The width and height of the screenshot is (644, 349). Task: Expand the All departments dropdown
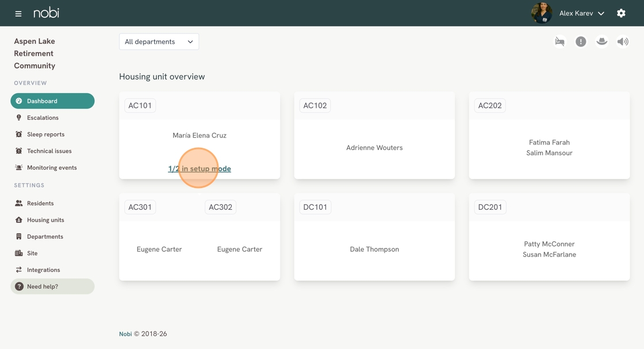pyautogui.click(x=159, y=41)
